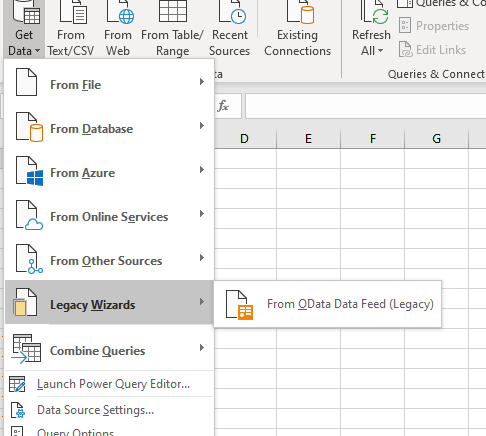Image resolution: width=486 pixels, height=436 pixels.
Task: Click the Legacy Wizards icon
Action: coord(25,302)
